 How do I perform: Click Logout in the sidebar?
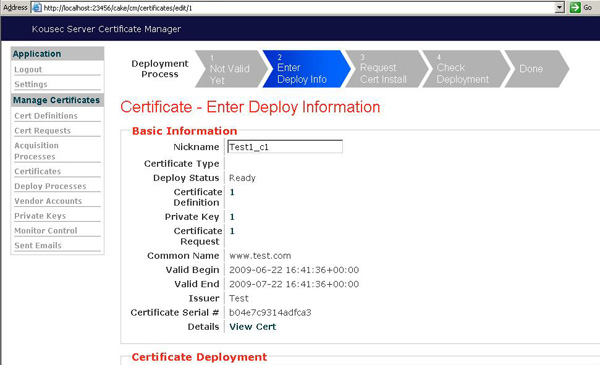pyautogui.click(x=28, y=70)
